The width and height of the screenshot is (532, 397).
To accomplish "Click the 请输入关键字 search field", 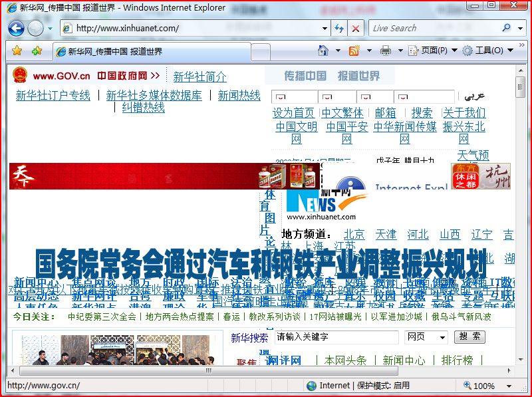I will coord(336,337).
